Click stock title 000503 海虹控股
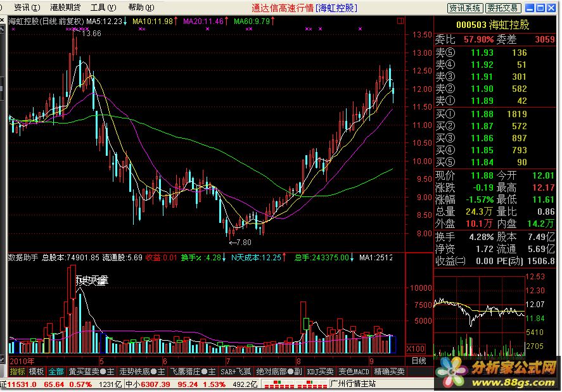The width and height of the screenshot is (562, 392). 492,25
